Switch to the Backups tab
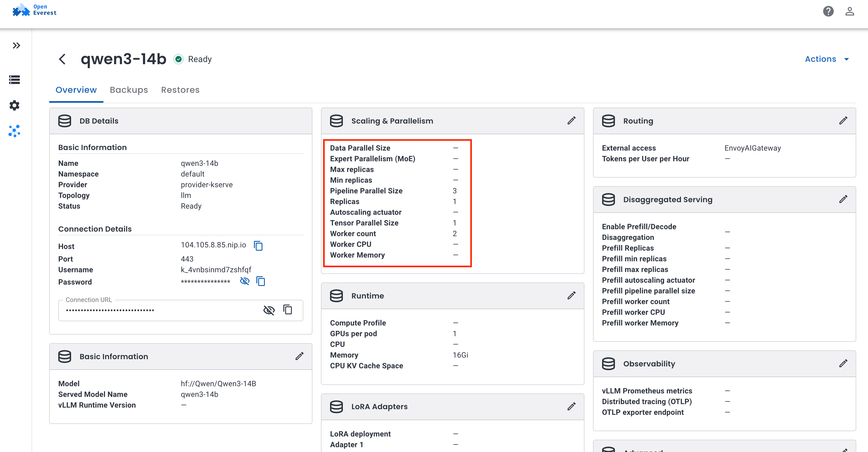 pos(129,90)
